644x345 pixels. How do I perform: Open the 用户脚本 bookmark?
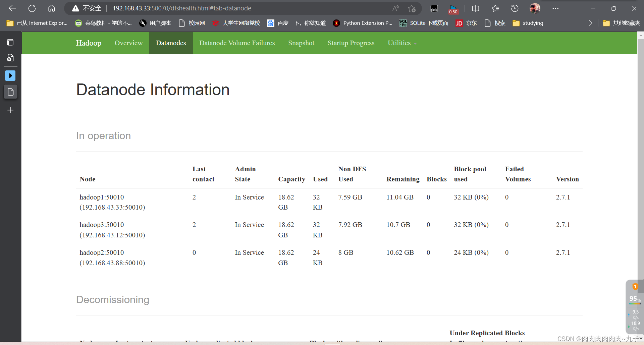click(x=155, y=23)
